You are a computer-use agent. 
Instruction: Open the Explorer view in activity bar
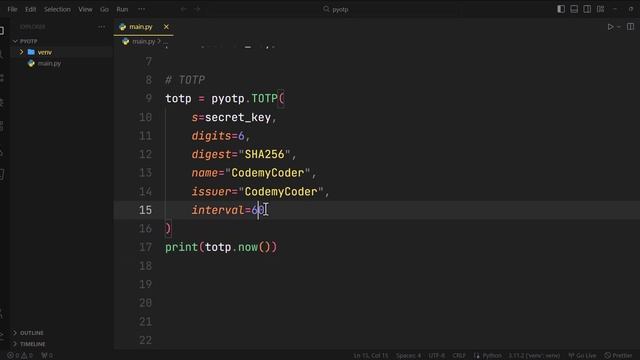point(2,31)
